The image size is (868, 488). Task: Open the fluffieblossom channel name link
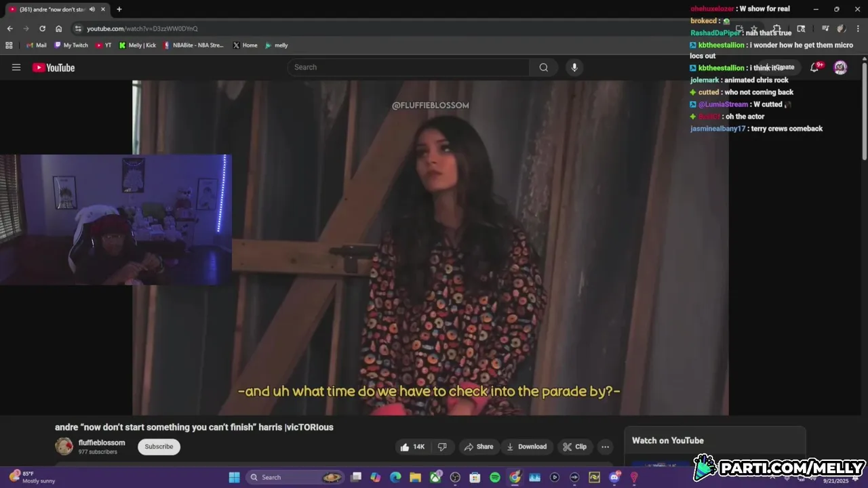(x=102, y=443)
